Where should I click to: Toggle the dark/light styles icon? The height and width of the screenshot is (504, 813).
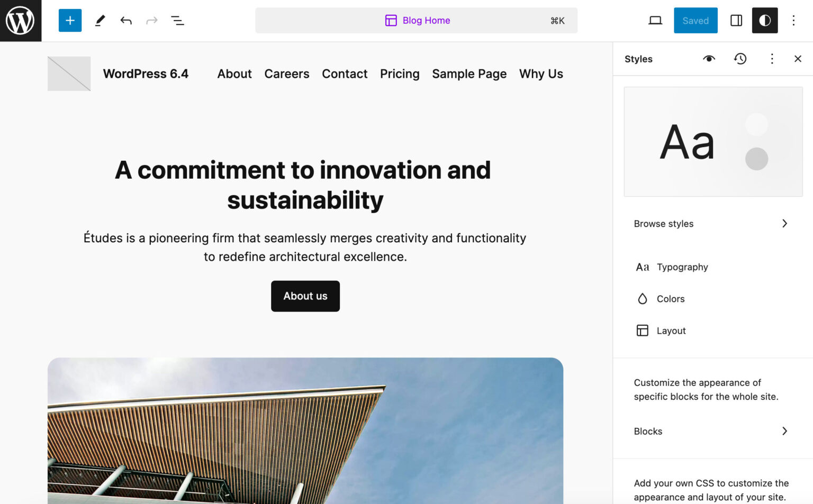764,21
